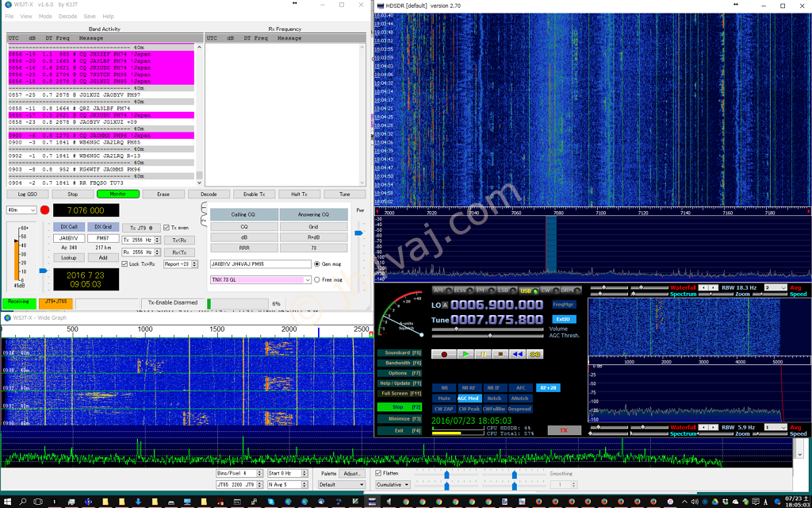
Task: Click the loop playback icon in HDSDR
Action: tap(534, 354)
